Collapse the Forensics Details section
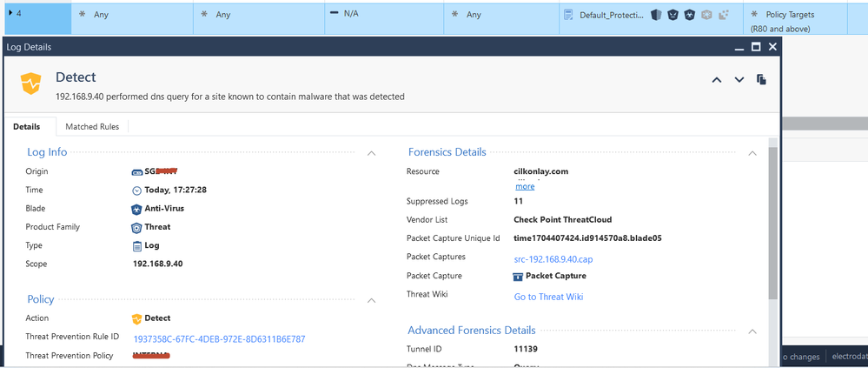 coord(752,153)
